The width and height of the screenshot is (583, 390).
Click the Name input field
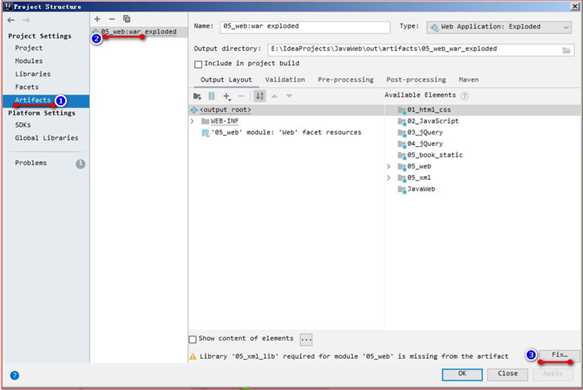305,27
